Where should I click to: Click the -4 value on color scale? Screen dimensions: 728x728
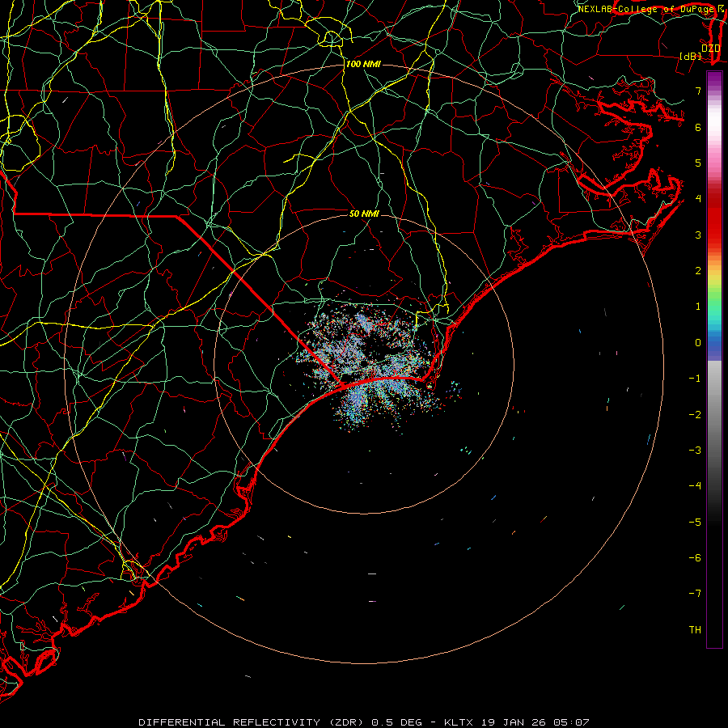695,485
